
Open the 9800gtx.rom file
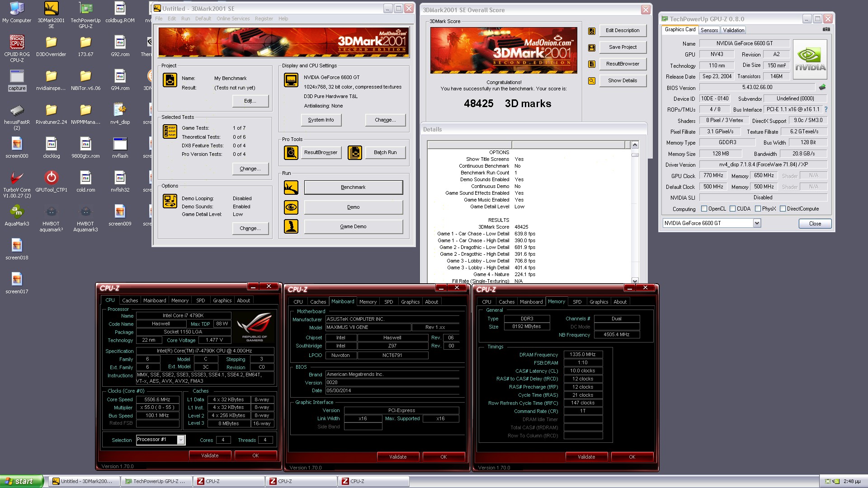tap(85, 148)
